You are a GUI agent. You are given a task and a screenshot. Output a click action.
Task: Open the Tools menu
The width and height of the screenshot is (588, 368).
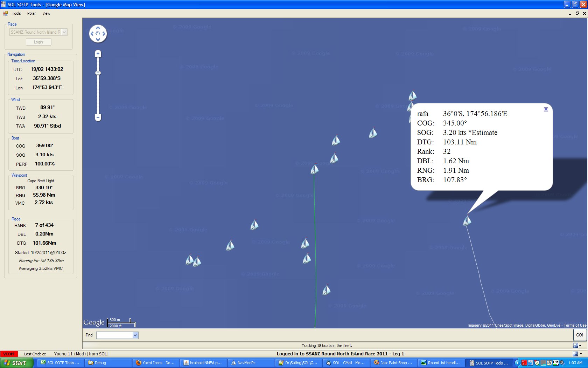coord(16,13)
